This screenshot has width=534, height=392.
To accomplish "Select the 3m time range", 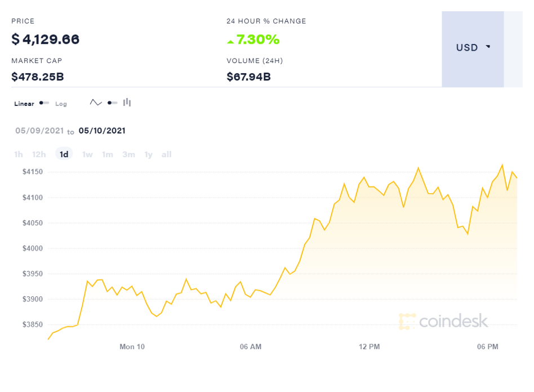I will pyautogui.click(x=129, y=155).
